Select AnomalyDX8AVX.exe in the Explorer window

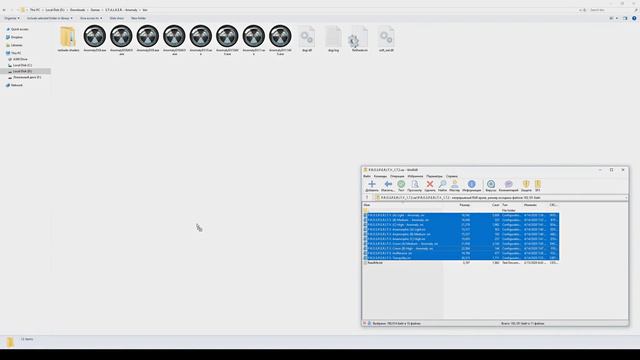121,40
